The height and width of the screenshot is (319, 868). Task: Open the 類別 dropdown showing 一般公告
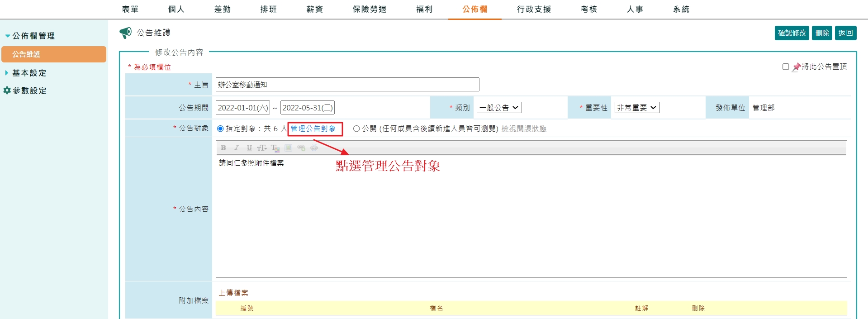499,108
